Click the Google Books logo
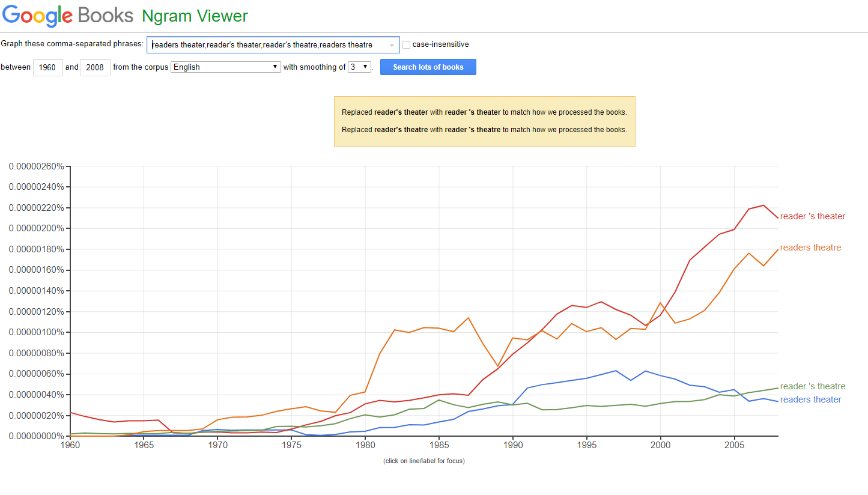The image size is (868, 495). (67, 16)
